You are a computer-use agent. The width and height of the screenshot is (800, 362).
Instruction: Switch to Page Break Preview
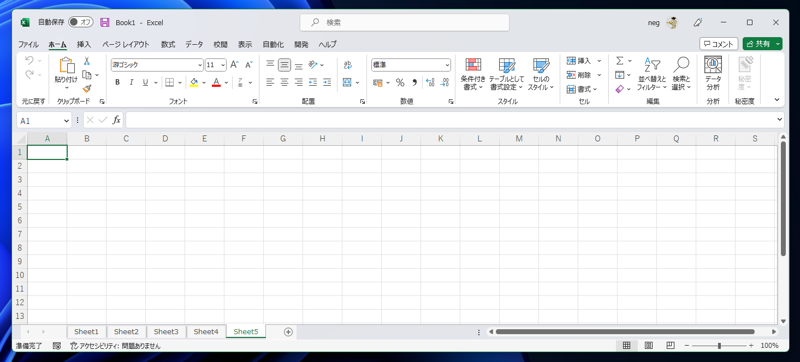pos(671,346)
